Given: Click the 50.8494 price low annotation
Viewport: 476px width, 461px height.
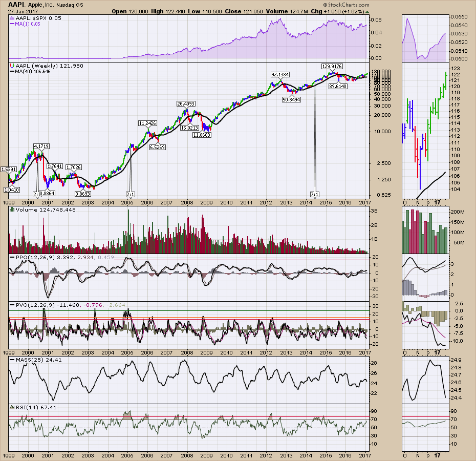Looking at the screenshot, I should (x=291, y=99).
